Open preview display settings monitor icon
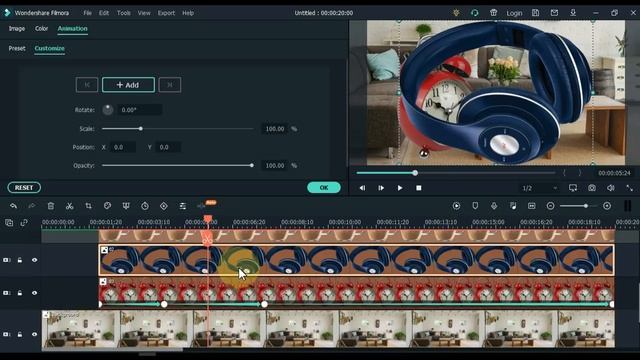 (573, 188)
